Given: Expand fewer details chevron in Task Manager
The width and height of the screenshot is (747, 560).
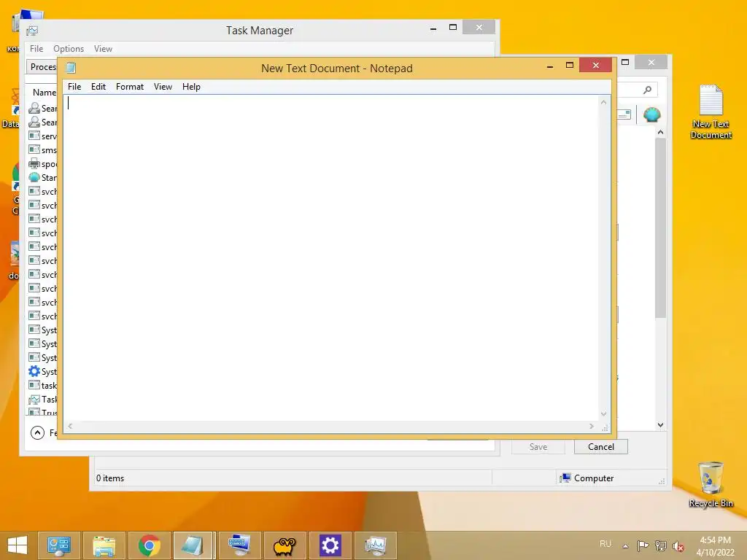Looking at the screenshot, I should click(37, 432).
